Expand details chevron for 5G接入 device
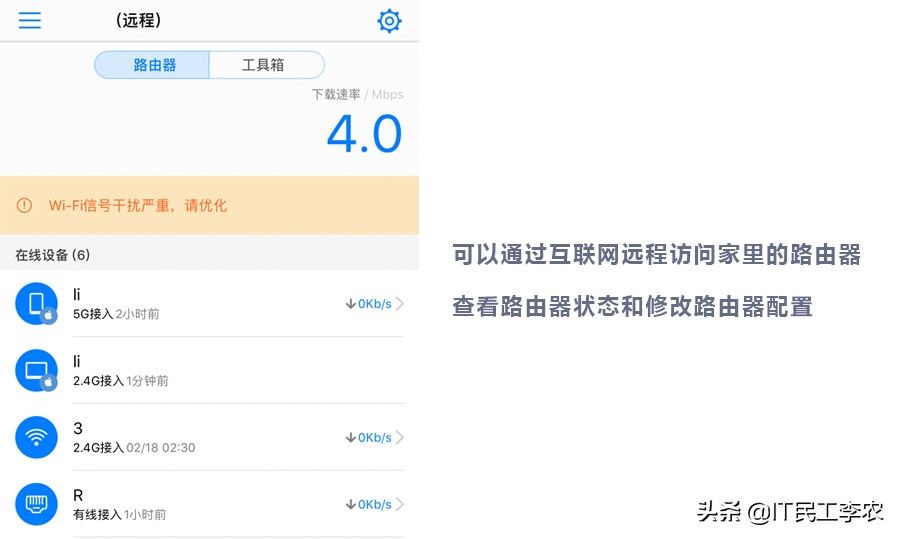The image size is (900, 539). [400, 304]
